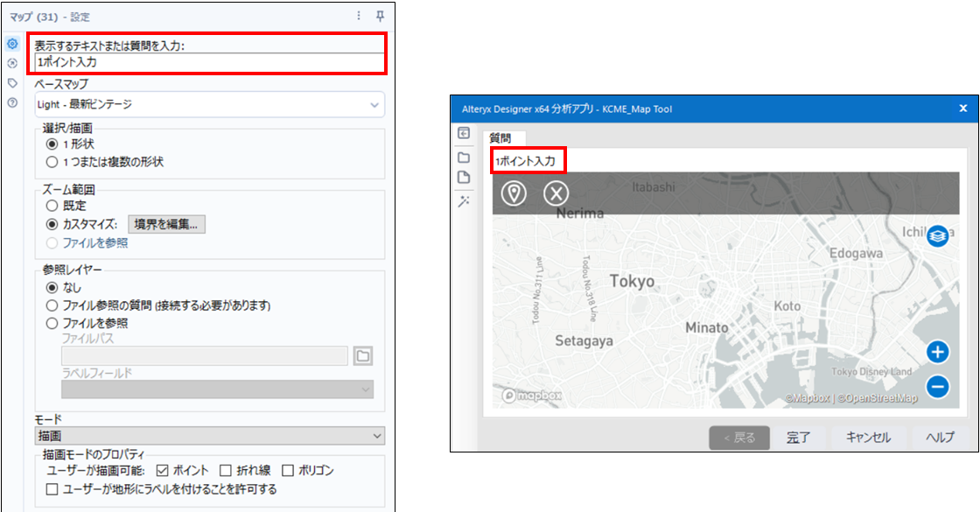Viewport: 980px width, 512px height.
Task: Click the 境界を編集... button
Action: [x=167, y=224]
